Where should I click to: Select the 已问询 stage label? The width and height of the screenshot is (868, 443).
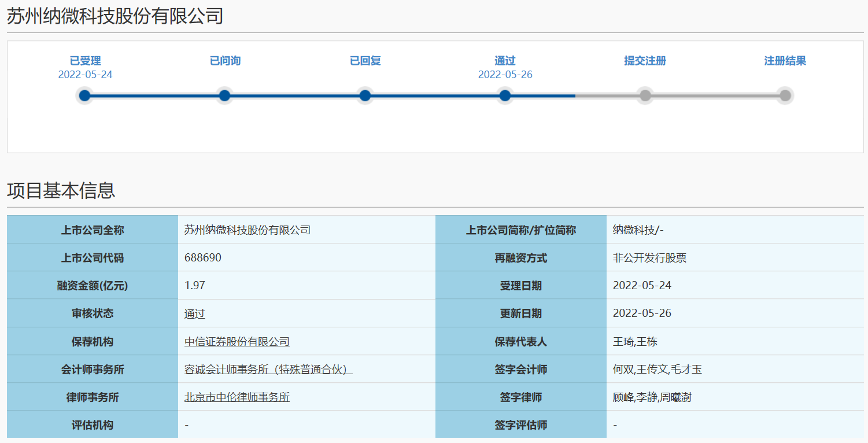[x=225, y=61]
